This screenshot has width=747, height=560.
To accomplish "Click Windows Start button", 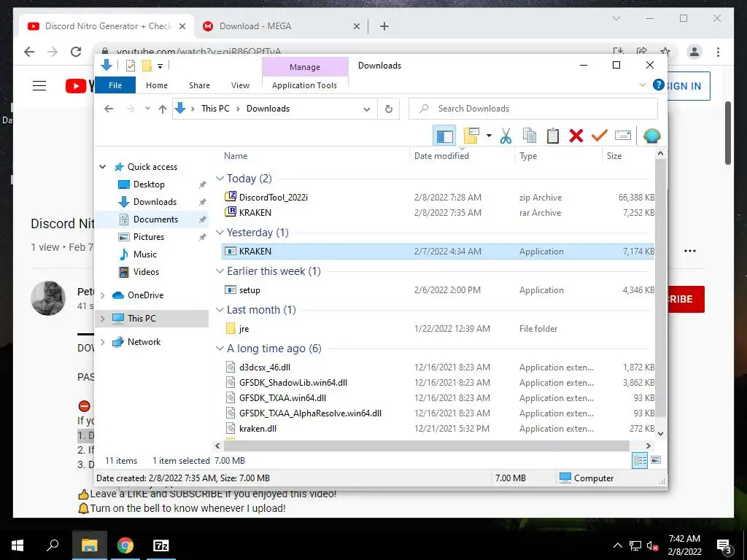I will pyautogui.click(x=18, y=545).
